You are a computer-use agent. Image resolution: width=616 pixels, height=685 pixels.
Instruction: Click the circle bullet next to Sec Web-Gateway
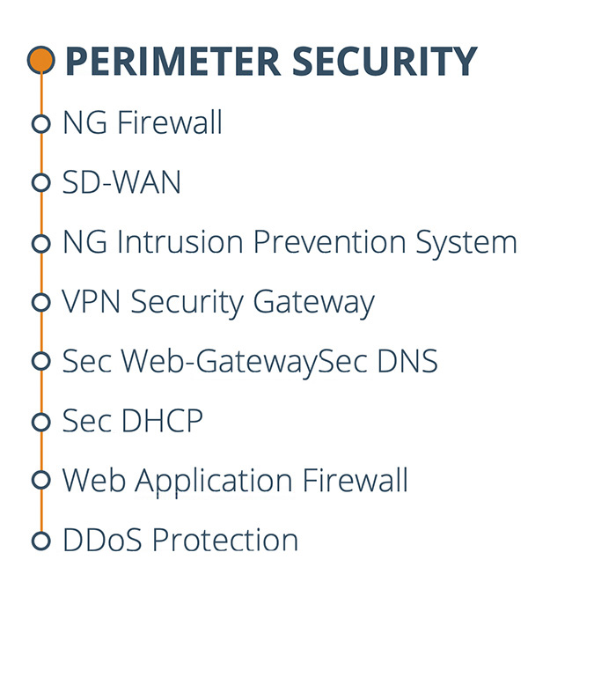tap(41, 361)
